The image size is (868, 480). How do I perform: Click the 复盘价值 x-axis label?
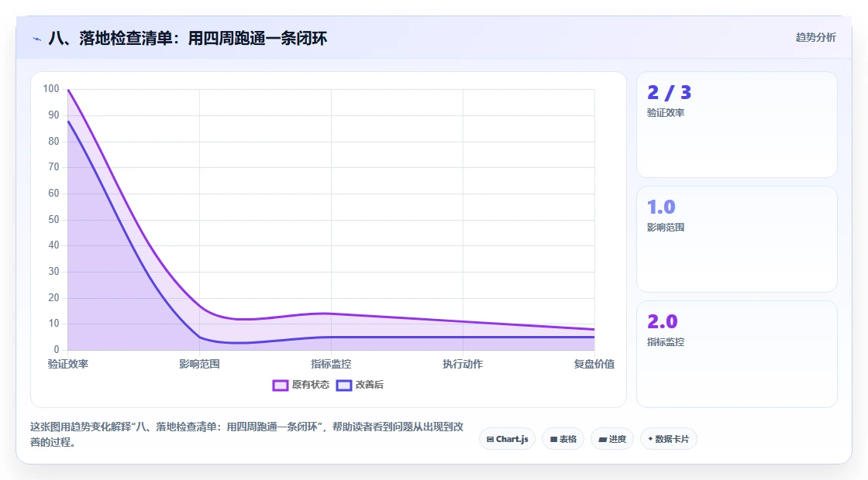594,364
